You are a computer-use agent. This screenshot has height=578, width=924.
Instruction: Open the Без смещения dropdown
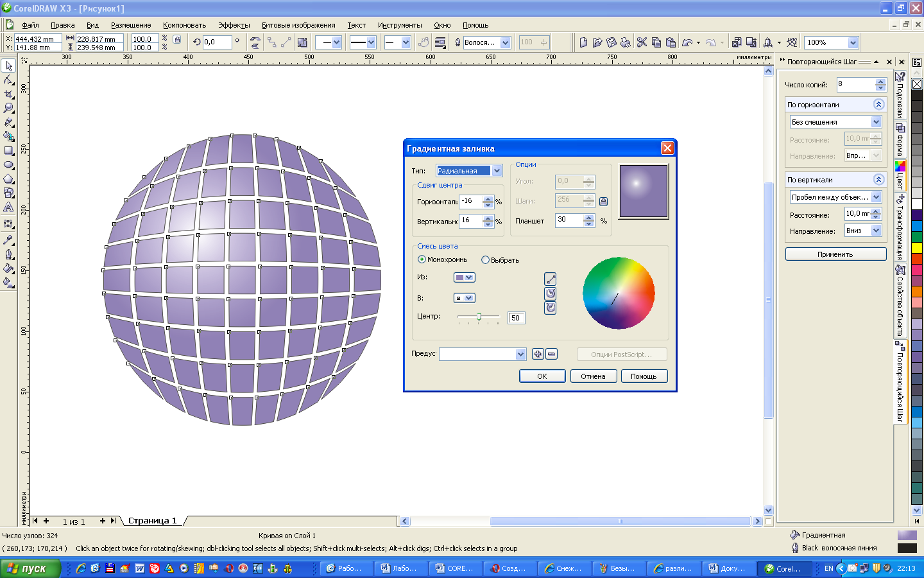click(876, 122)
